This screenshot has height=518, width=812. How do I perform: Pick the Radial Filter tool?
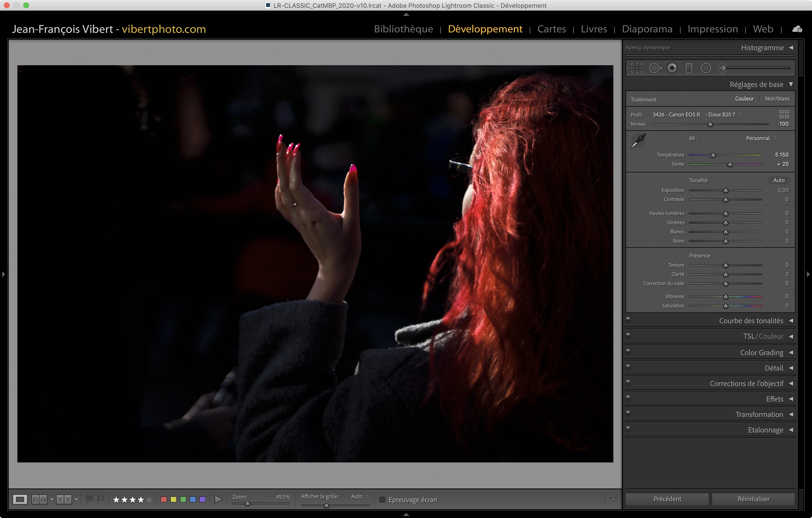706,68
